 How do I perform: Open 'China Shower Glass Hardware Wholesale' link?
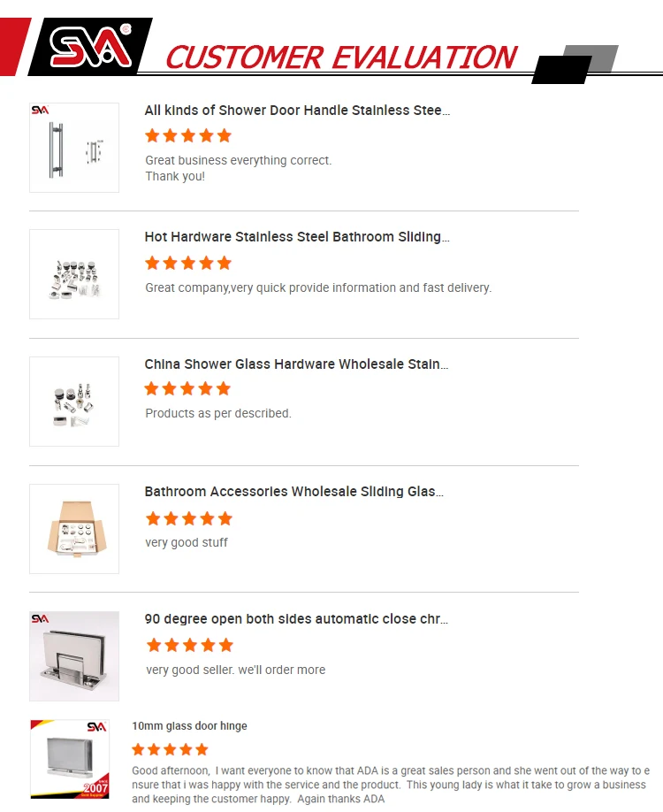[296, 364]
